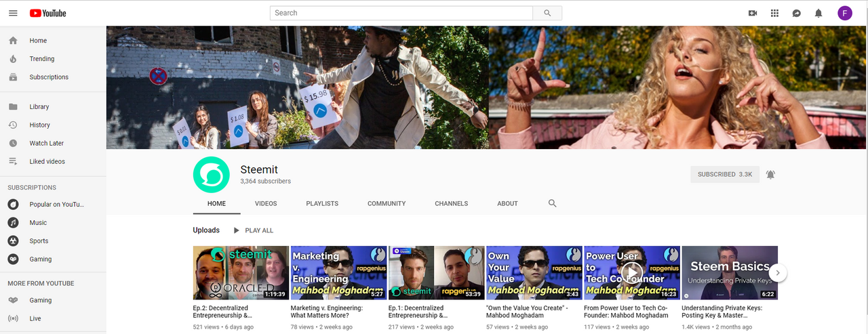Open Watch Later link in sidebar
868x334 pixels.
click(47, 143)
